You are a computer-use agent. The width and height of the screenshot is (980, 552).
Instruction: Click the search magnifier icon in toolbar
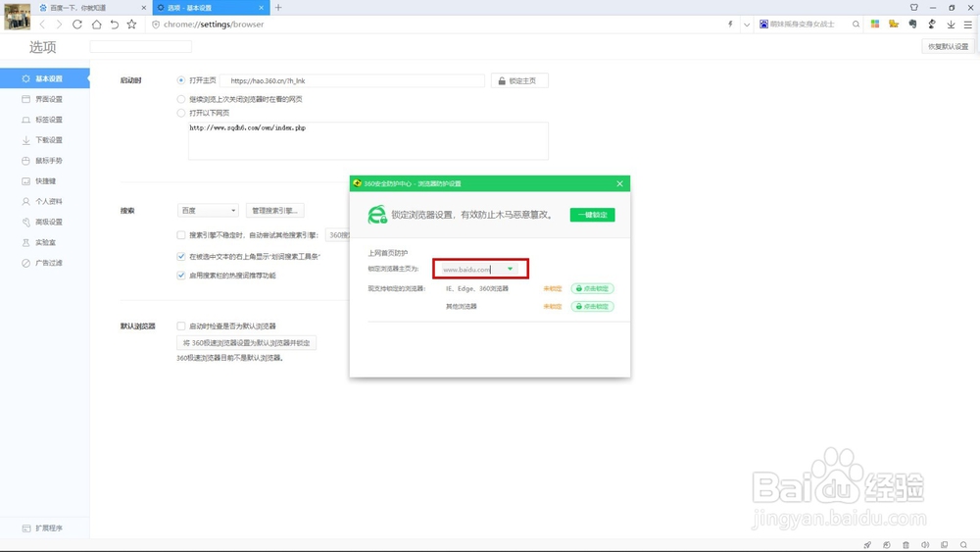856,25
